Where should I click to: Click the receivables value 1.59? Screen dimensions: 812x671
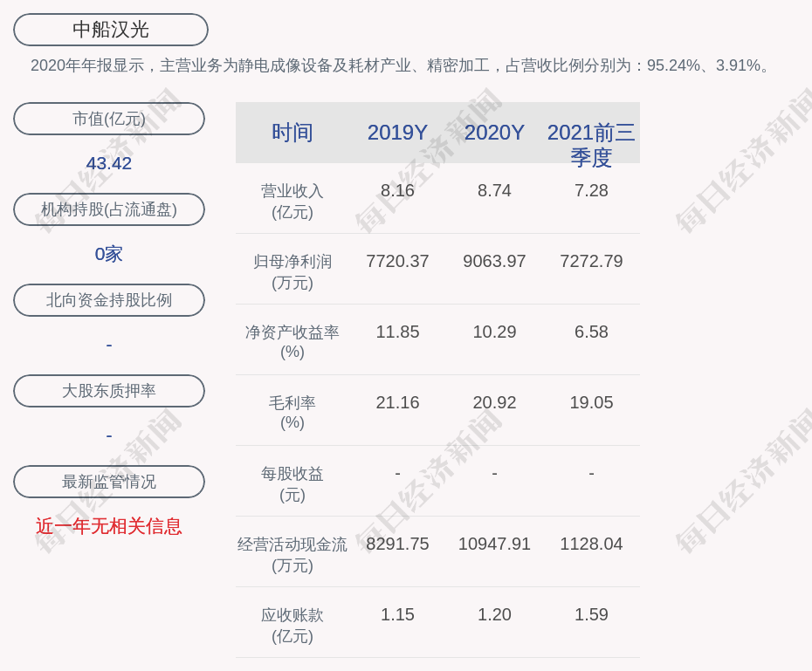(591, 614)
